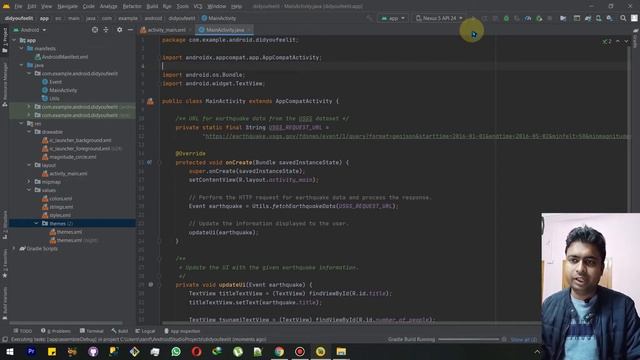Toggle the Project tool window side tab

point(4,40)
